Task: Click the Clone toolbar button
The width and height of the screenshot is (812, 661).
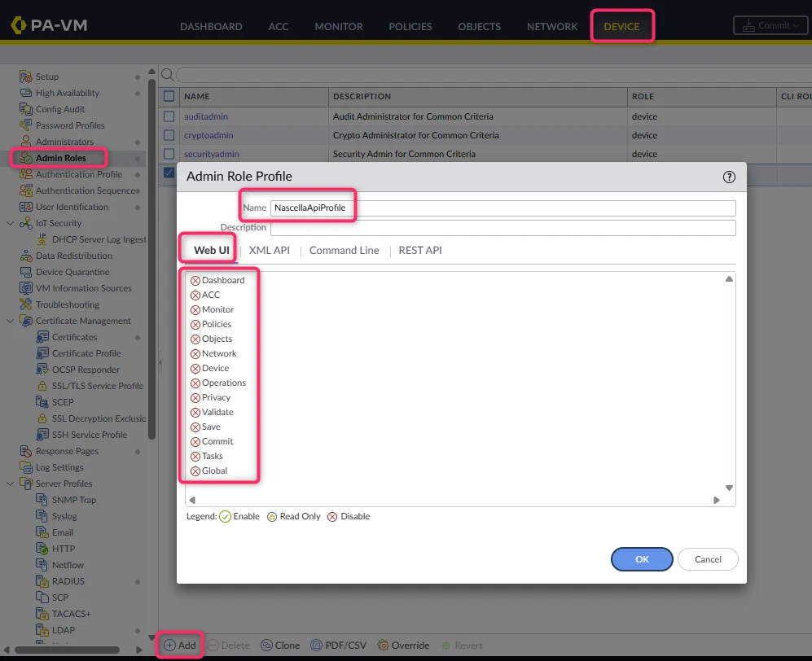Action: pos(280,646)
